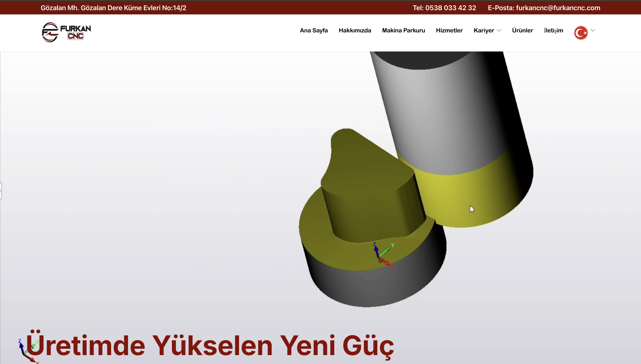Open the Ana Sayfa menu item

click(x=314, y=30)
